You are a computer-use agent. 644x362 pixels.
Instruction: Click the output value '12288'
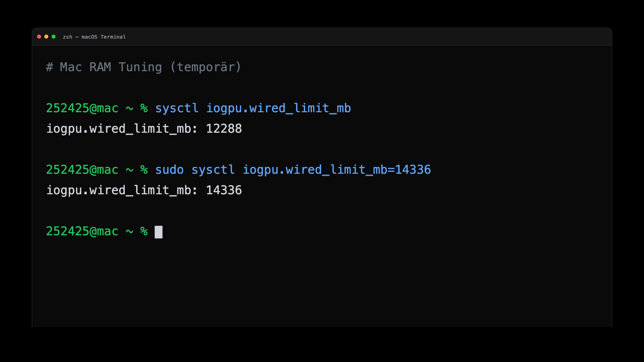point(224,129)
